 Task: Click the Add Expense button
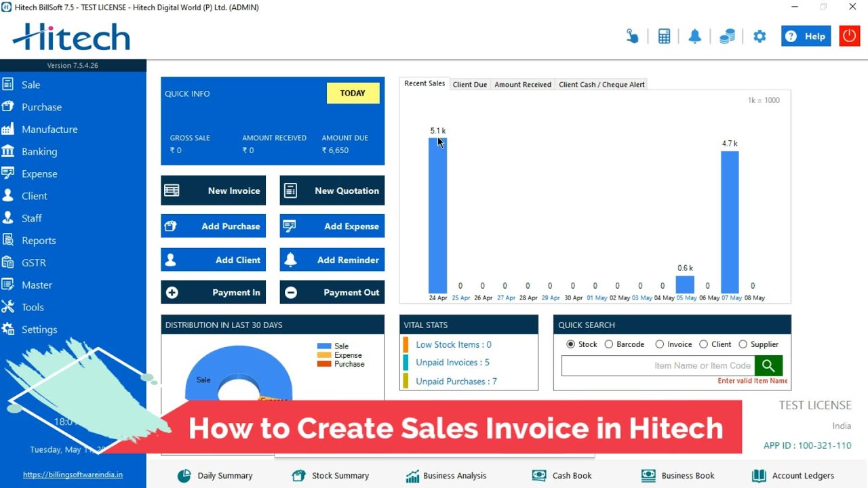tap(332, 226)
